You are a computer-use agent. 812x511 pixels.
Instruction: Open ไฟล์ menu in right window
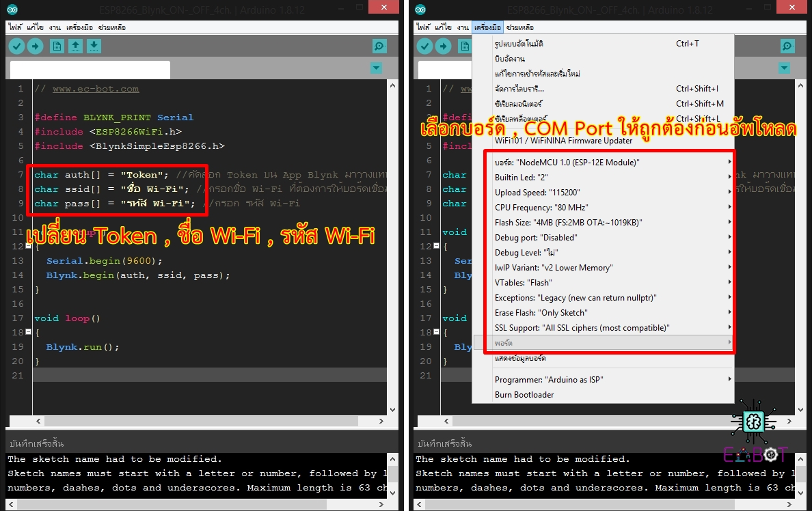[x=423, y=27]
